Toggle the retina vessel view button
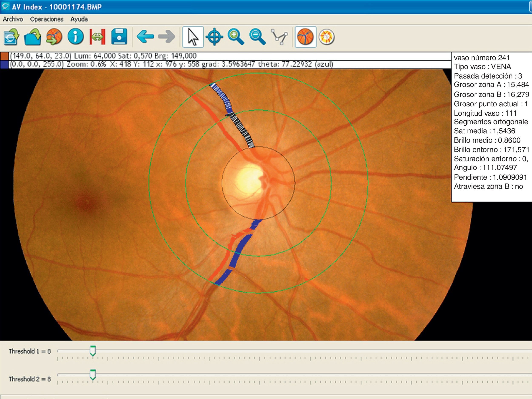 tap(305, 37)
